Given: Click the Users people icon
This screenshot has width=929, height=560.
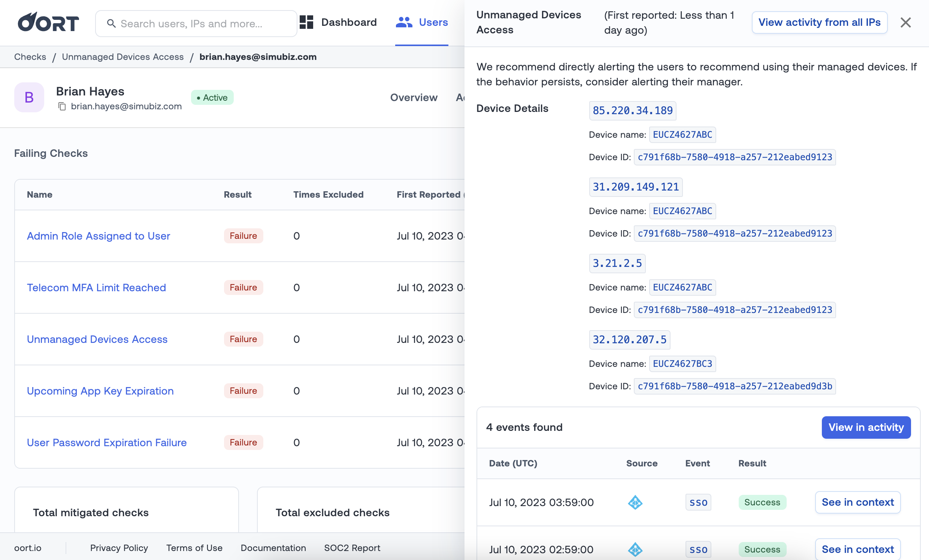Looking at the screenshot, I should [404, 22].
